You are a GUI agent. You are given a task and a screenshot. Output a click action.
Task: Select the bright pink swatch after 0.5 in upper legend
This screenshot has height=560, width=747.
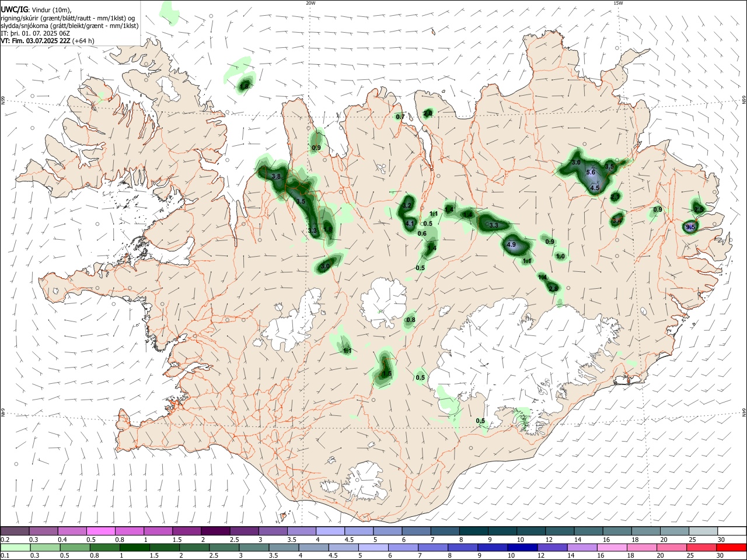100,531
